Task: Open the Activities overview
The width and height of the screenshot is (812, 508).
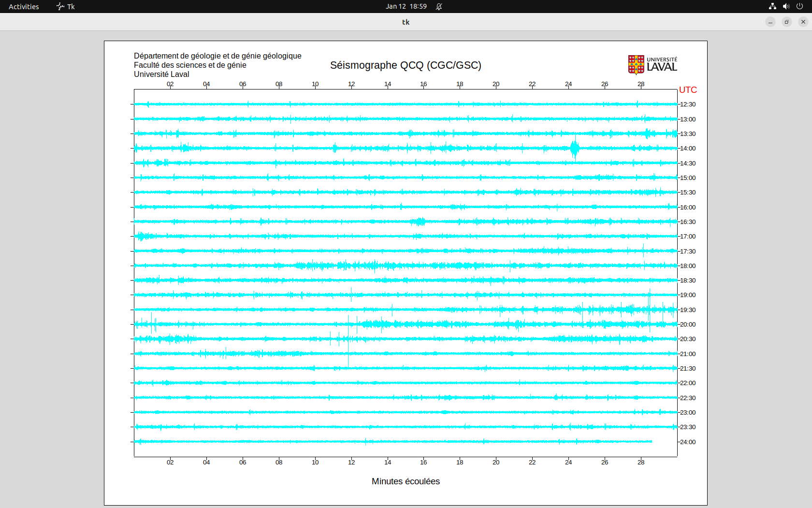Action: 24,6
